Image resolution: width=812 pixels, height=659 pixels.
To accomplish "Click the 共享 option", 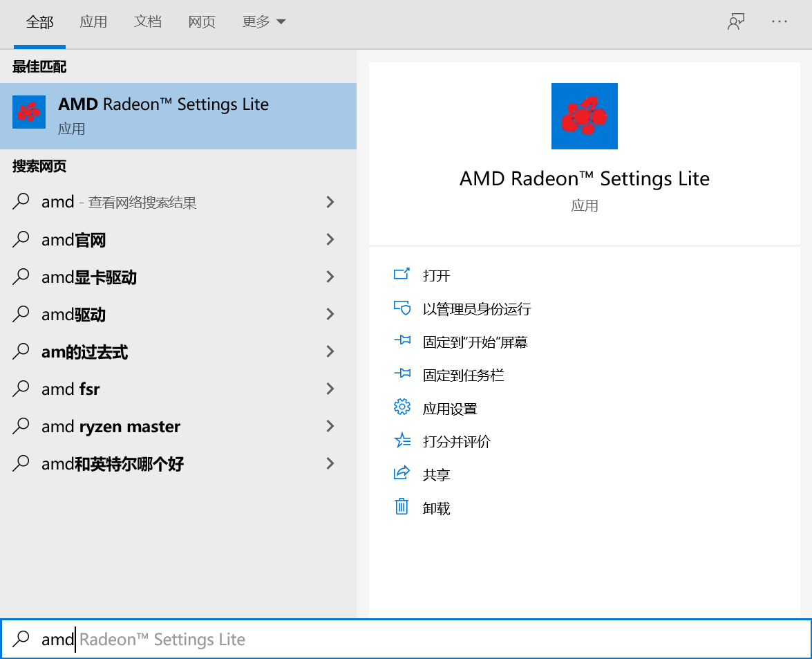I will pos(436,474).
